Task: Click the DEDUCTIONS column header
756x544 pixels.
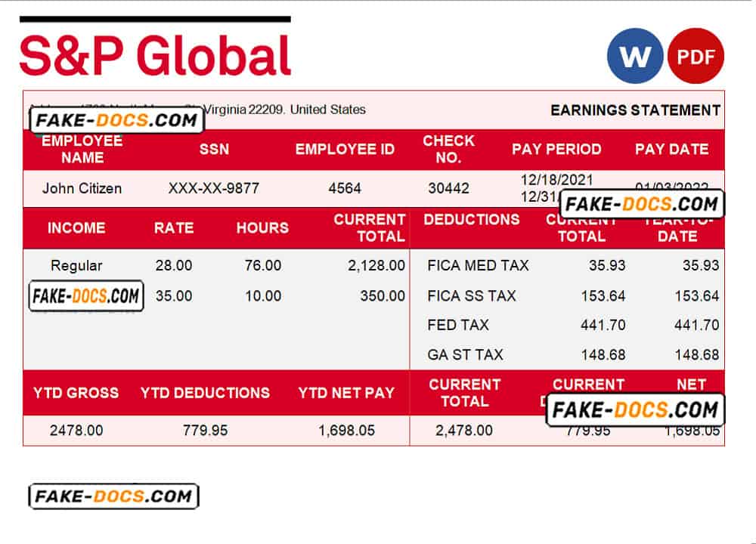Action: [472, 220]
